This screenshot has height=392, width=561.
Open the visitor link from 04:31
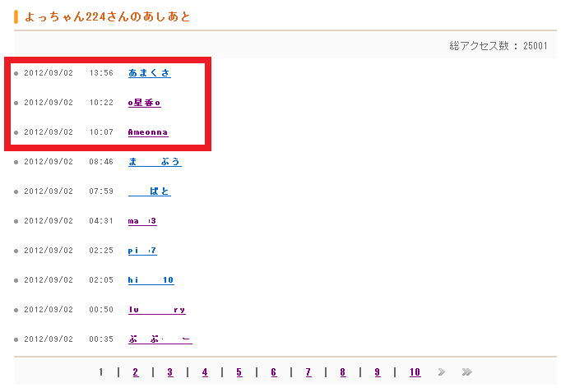[x=142, y=221]
